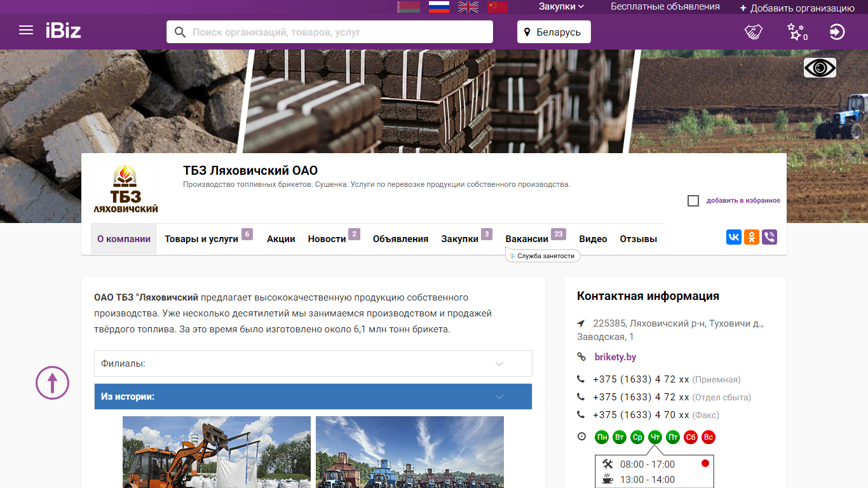Share via Odnoklassniki icon
Viewport: 868px width, 488px height.
[x=752, y=237]
